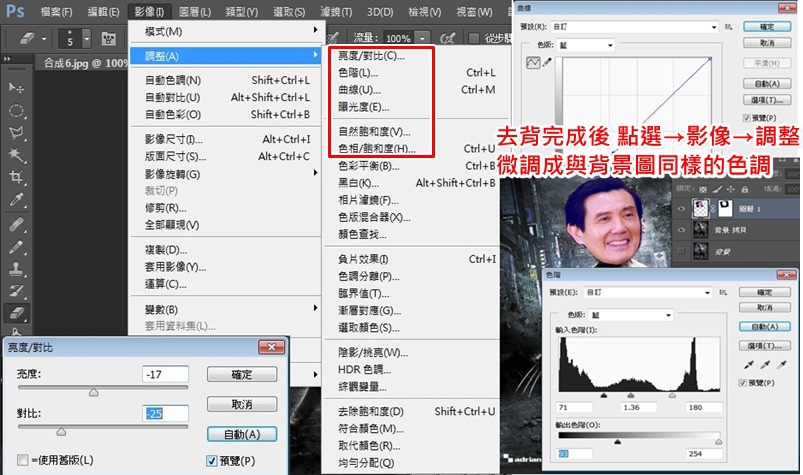Expand the 模式(M) submenu
The image size is (803, 475).
224,31
